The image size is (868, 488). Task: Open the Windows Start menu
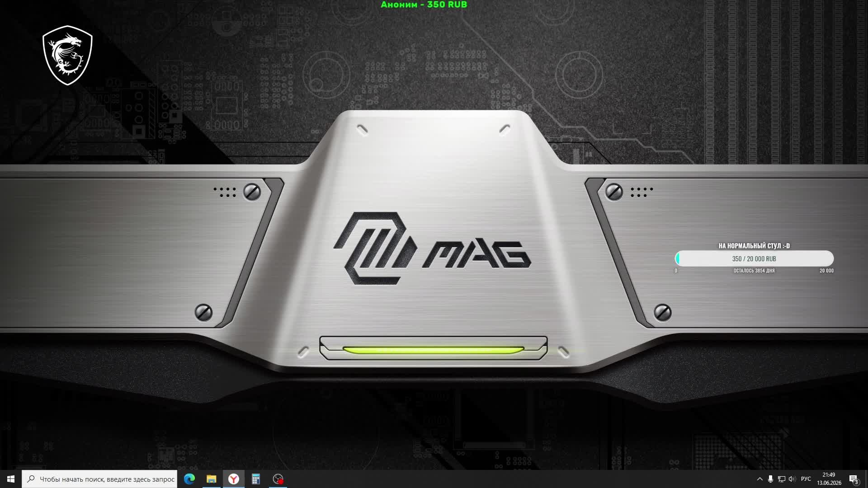[11, 479]
